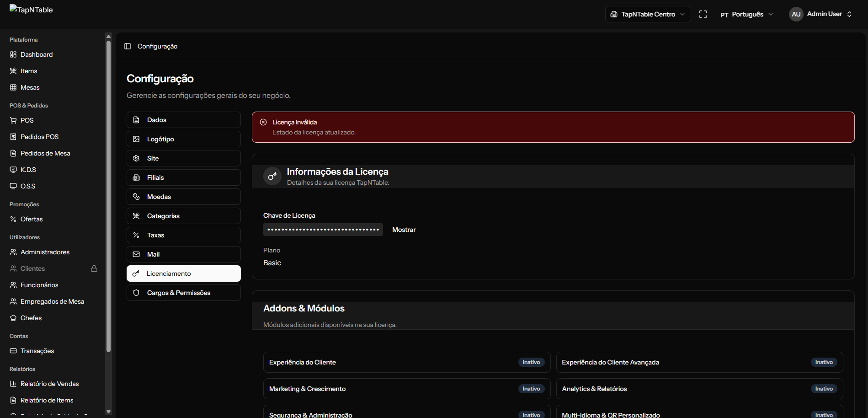Select the Moedas settings tab

pyautogui.click(x=183, y=197)
